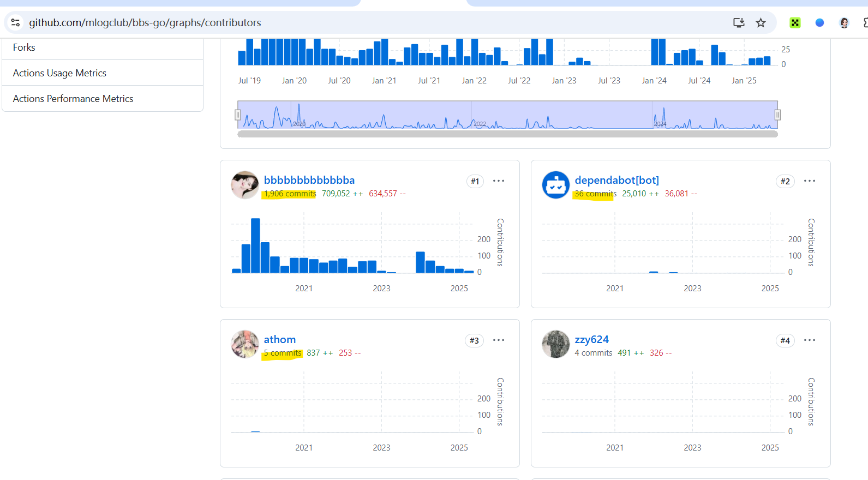Click the #1 rank badge
868x480 pixels.
point(475,181)
